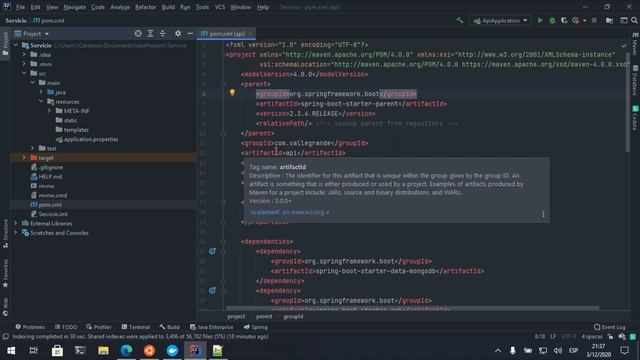Viewport: 640px width, 360px height.
Task: Click the ESP language indicator in taskbar
Action: click(573, 350)
